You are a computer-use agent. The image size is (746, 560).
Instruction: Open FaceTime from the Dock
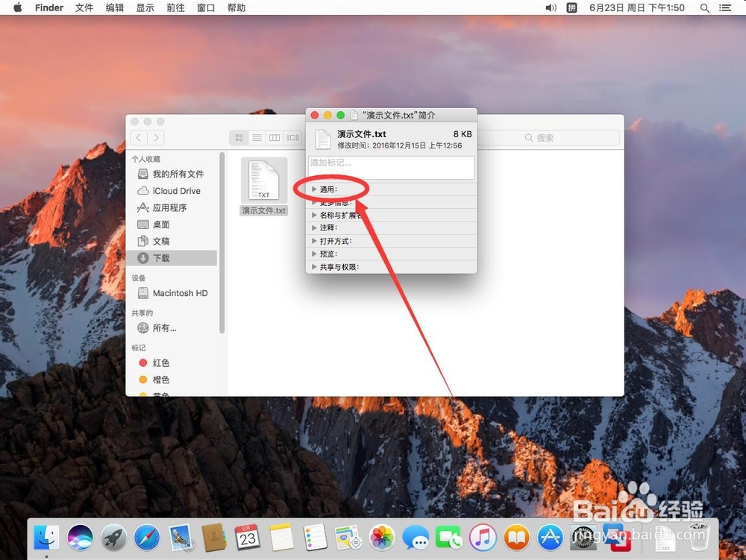[x=448, y=538]
